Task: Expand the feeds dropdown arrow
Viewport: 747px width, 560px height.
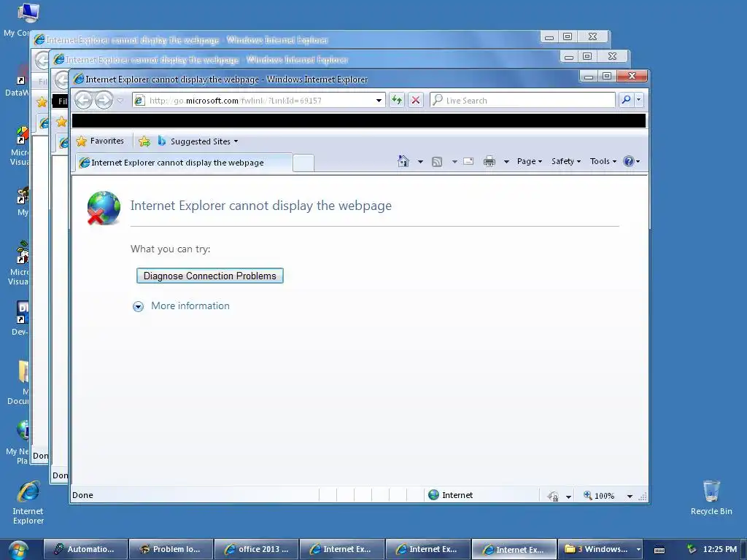Action: (454, 161)
